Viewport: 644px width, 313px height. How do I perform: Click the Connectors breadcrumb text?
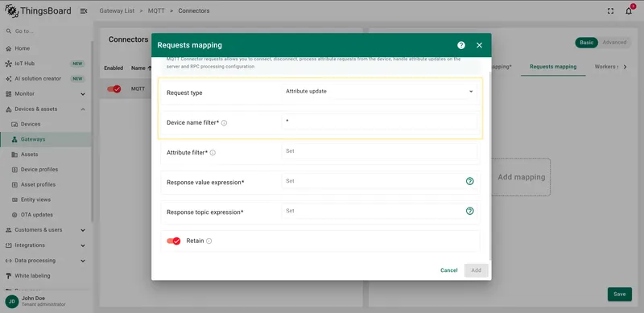(x=194, y=11)
